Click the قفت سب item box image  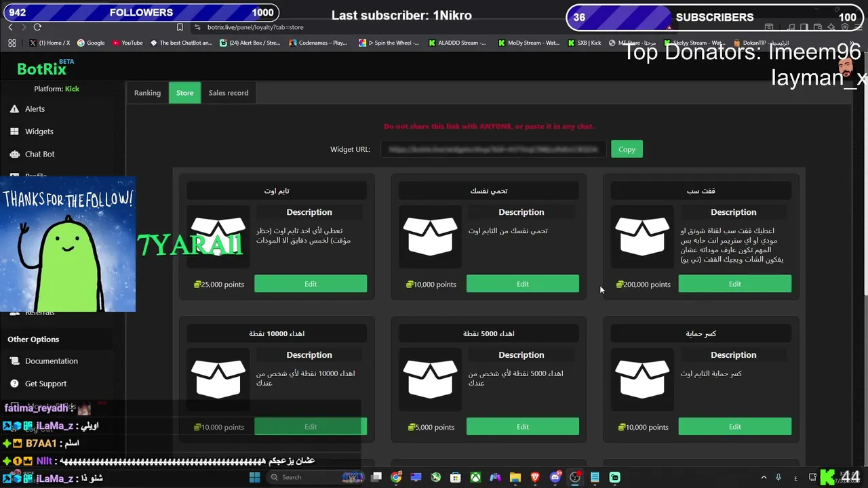click(x=642, y=236)
